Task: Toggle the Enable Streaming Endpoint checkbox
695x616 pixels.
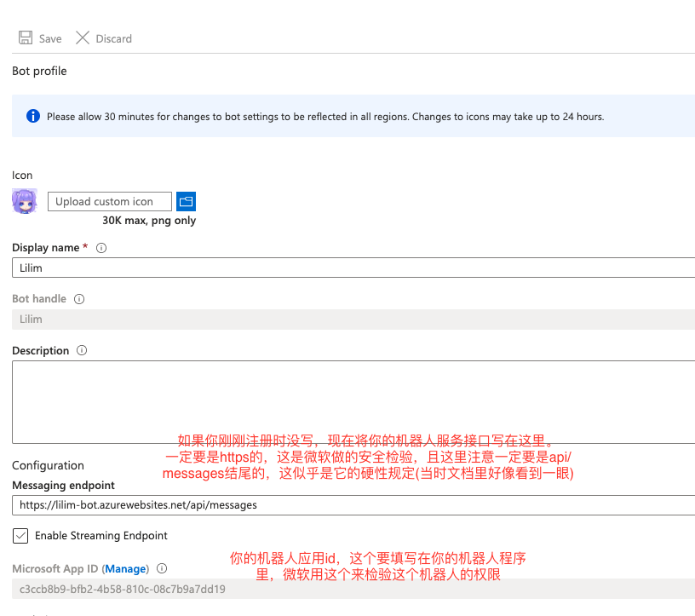Action: [20, 536]
